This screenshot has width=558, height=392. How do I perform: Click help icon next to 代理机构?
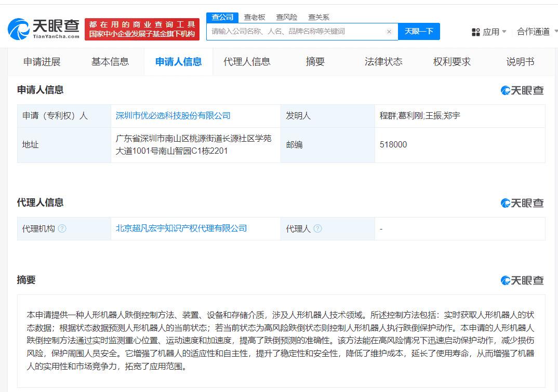[62, 228]
